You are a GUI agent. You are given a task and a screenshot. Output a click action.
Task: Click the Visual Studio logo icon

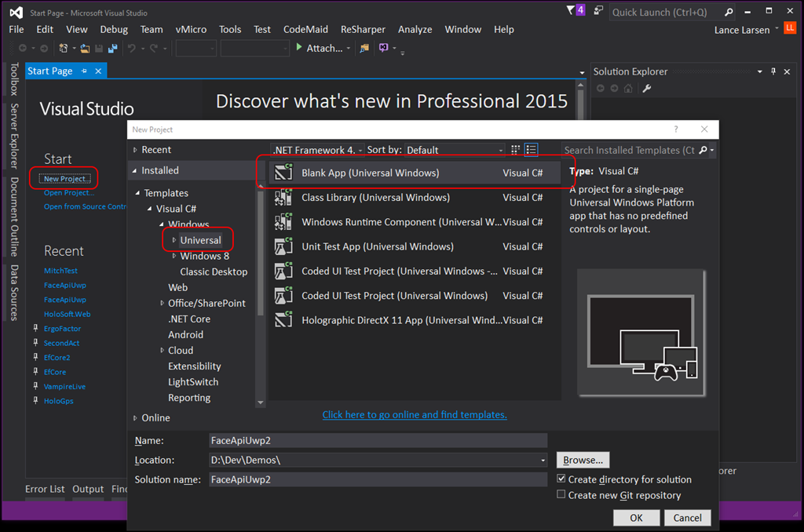pyautogui.click(x=16, y=13)
